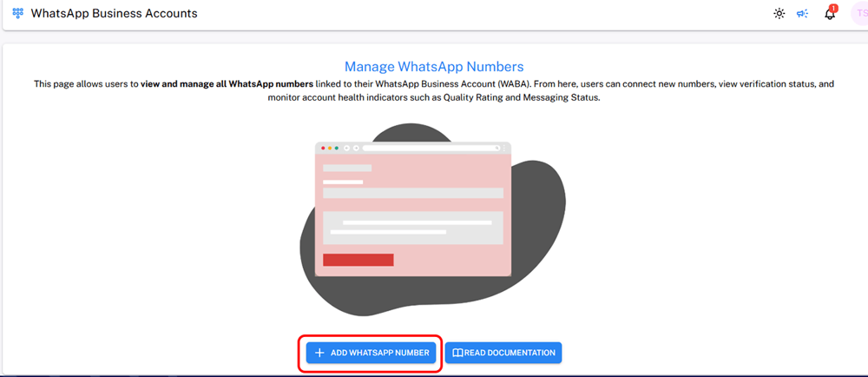Screen dimensions: 868x377
Task: Toggle the light/dark theme sun icon
Action: click(x=779, y=14)
